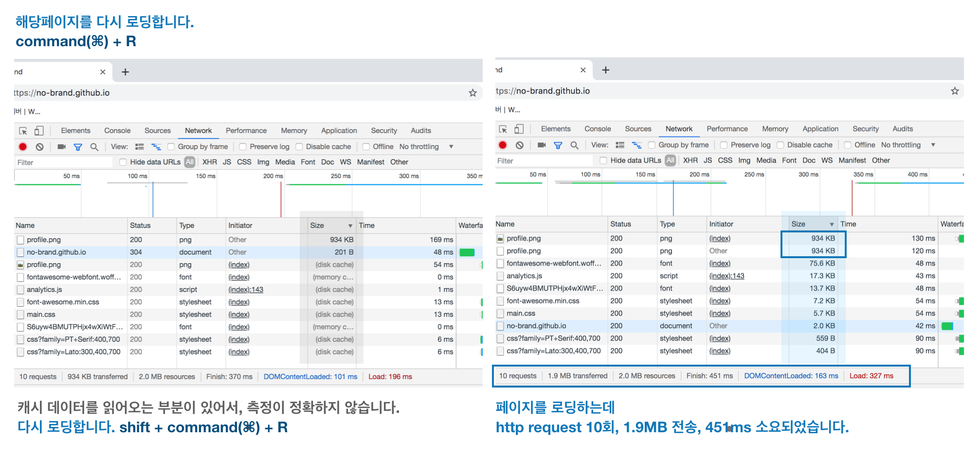Enable Preserve log in left DevTools
This screenshot has width=980, height=458.
243,147
